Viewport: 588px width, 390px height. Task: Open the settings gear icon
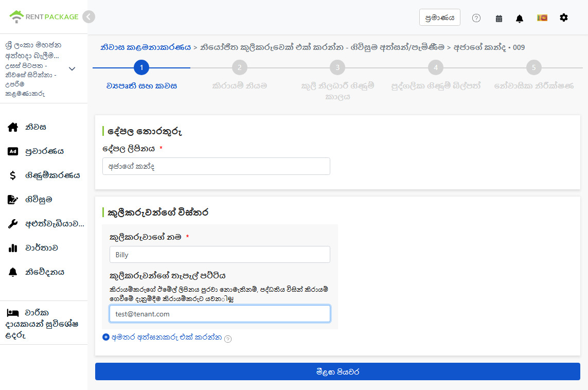click(x=564, y=17)
